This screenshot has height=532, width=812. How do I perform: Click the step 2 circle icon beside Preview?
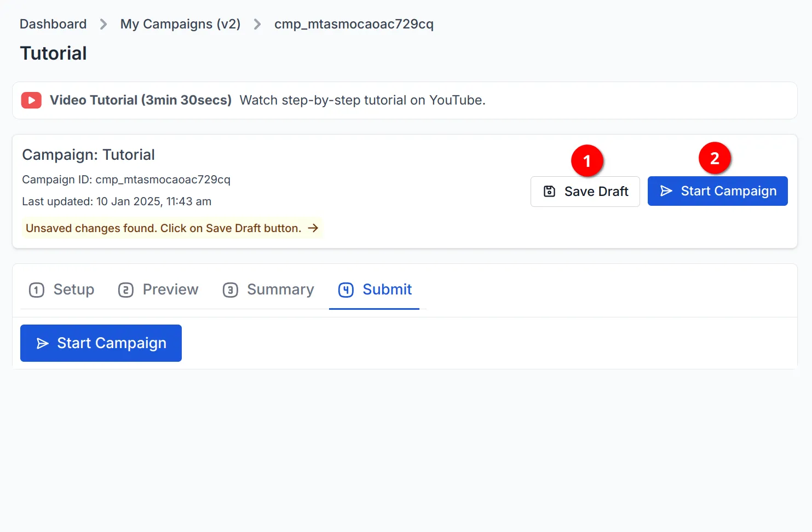click(x=126, y=290)
